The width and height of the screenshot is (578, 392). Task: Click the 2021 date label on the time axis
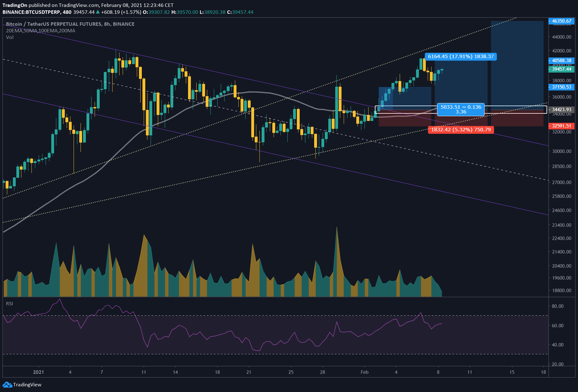click(x=38, y=372)
